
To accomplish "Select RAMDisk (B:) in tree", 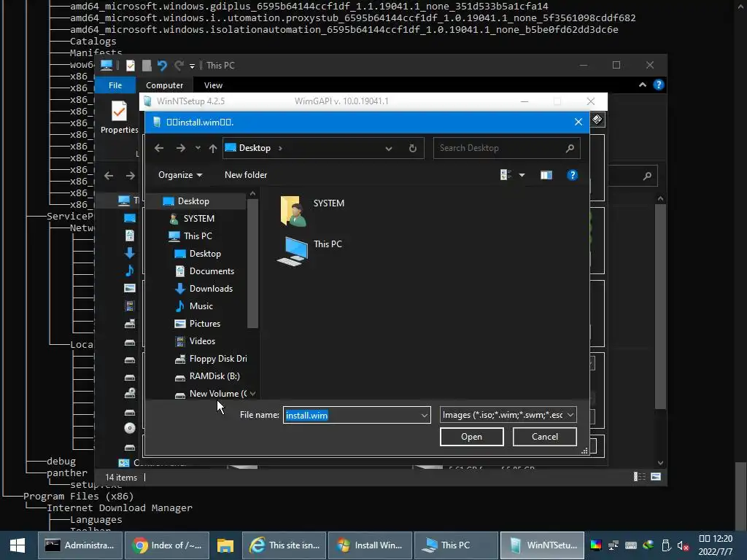I will pyautogui.click(x=206, y=376).
